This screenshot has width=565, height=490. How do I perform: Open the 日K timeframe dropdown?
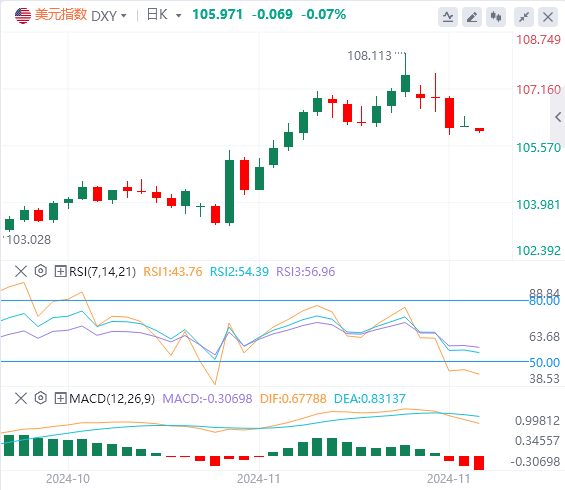164,15
